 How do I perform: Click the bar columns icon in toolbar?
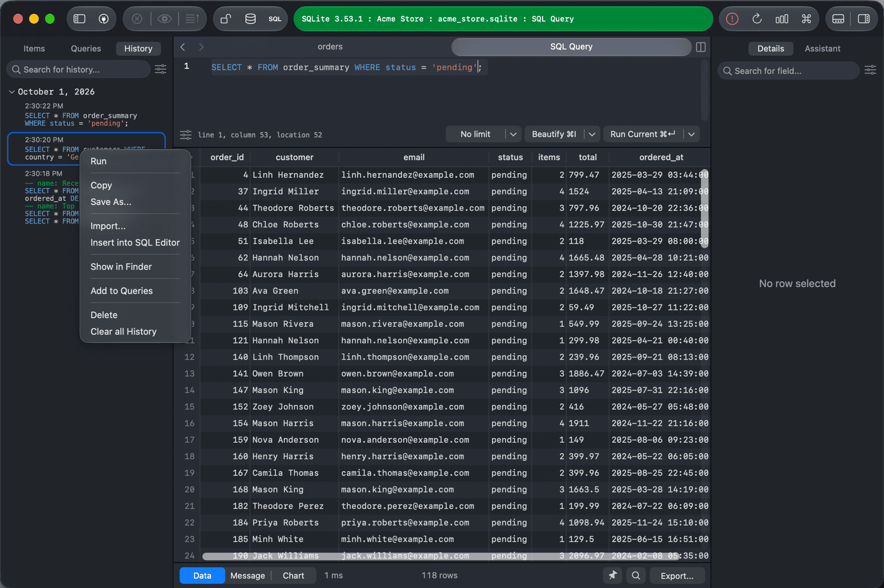click(782, 19)
